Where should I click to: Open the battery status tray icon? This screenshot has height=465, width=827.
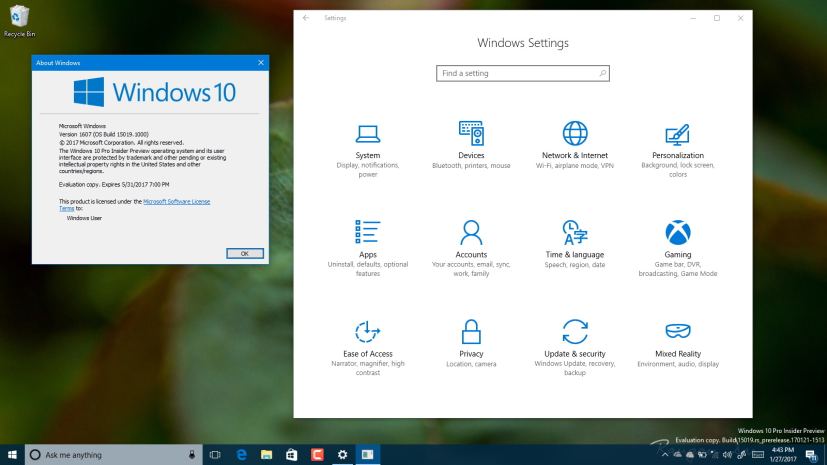703,454
